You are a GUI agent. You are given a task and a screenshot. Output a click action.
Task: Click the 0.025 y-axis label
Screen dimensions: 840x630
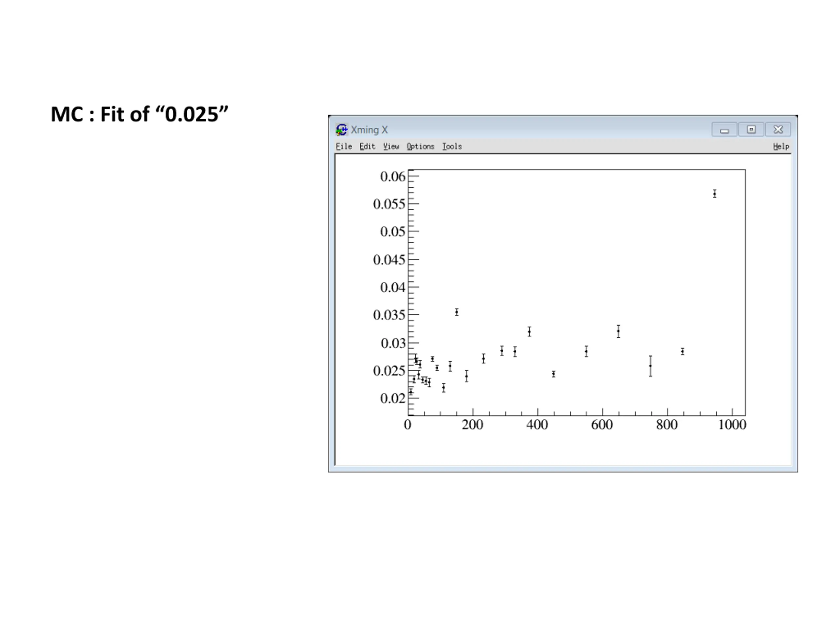pyautogui.click(x=389, y=371)
